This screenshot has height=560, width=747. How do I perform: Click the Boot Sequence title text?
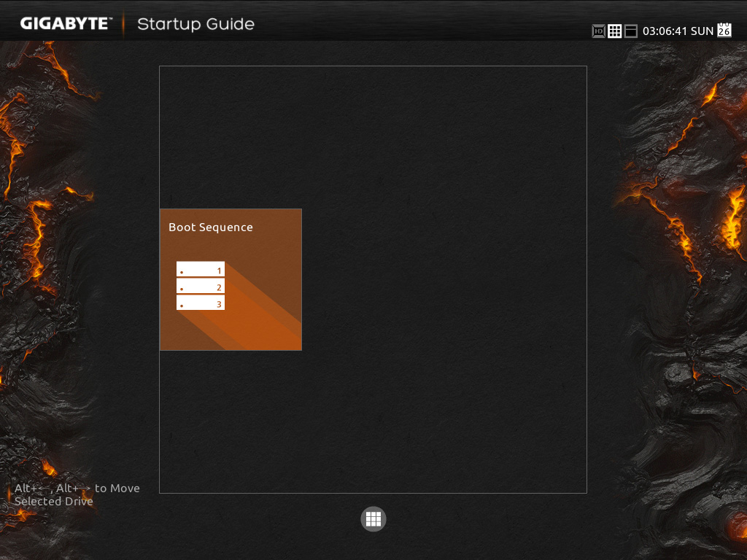click(210, 227)
